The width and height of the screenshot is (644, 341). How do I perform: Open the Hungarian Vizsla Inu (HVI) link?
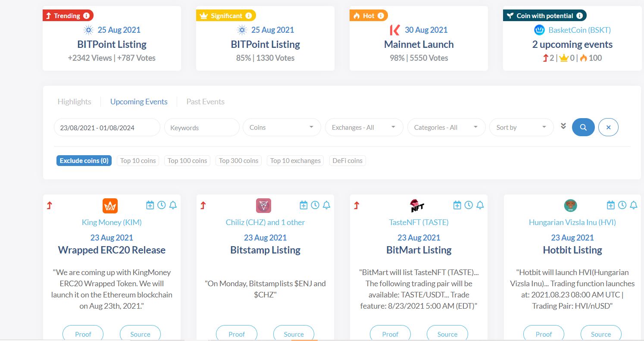point(572,222)
